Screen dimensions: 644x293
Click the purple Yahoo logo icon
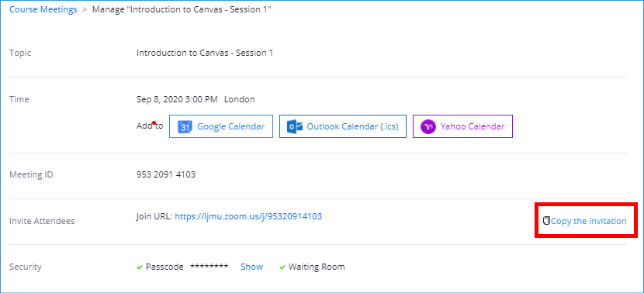coord(428,126)
